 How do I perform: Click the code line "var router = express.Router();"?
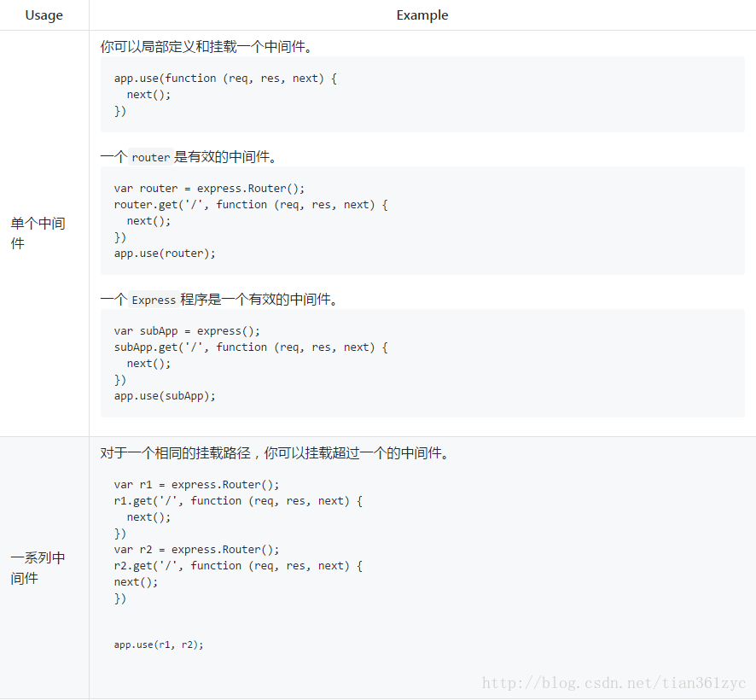click(209, 188)
